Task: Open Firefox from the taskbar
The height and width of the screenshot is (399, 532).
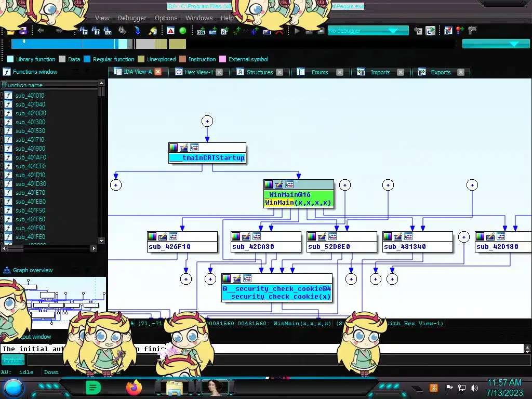Action: click(x=134, y=388)
